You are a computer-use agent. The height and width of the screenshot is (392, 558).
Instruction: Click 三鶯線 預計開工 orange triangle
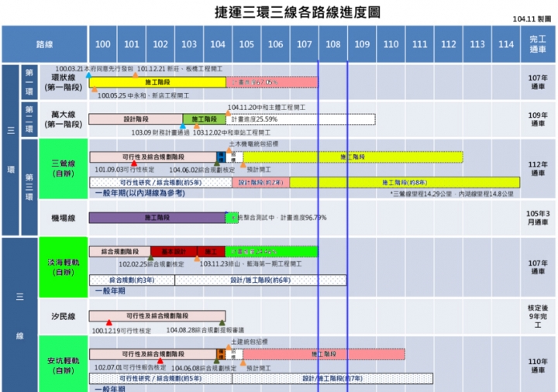243,165
